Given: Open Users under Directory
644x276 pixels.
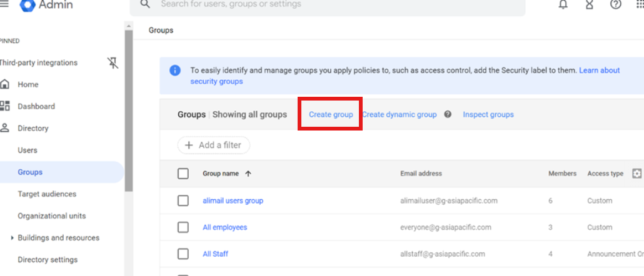Looking at the screenshot, I should (x=28, y=150).
